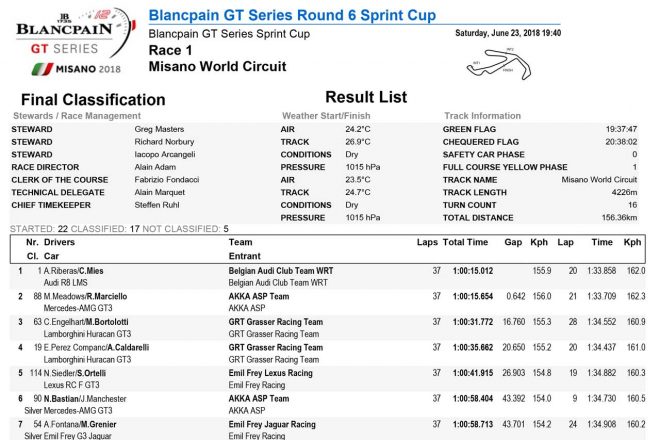Click the Team column header
660x440 pixels.
point(241,243)
